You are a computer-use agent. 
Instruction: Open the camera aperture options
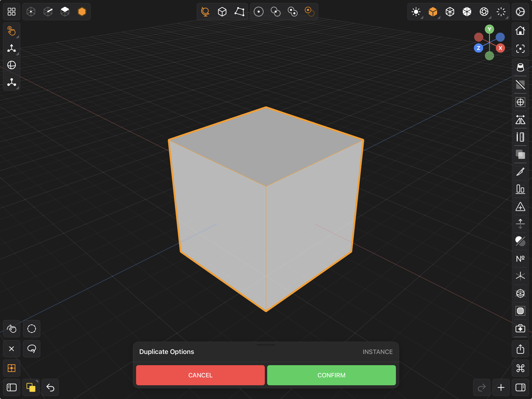click(484, 12)
